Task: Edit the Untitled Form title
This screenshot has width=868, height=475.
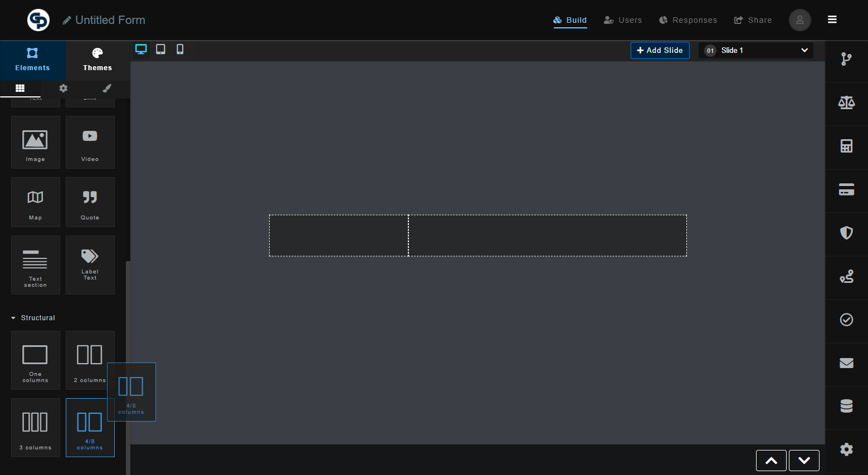Action: click(104, 20)
